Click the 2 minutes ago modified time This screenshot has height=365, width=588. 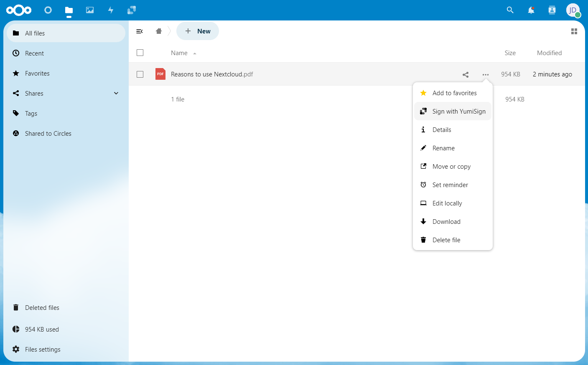[552, 74]
